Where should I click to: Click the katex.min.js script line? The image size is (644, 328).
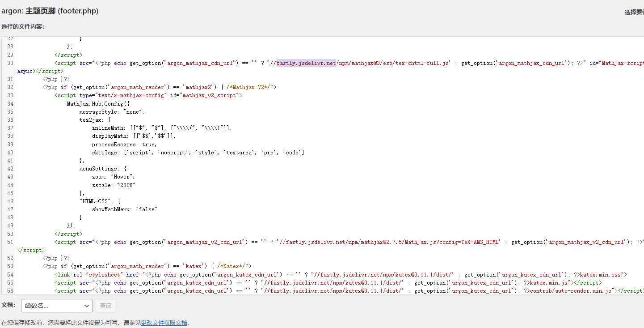pos(328,283)
